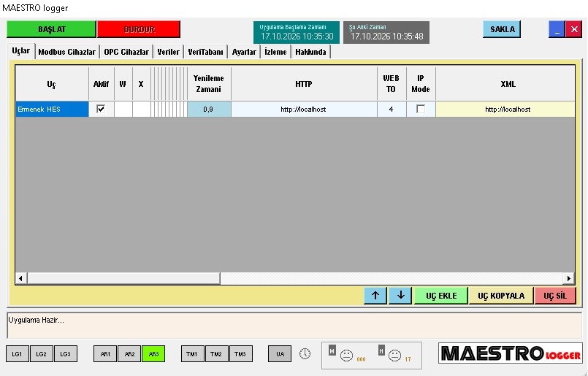Select the Ermenek HES row cell
This screenshot has width=588, height=376.
click(52, 109)
